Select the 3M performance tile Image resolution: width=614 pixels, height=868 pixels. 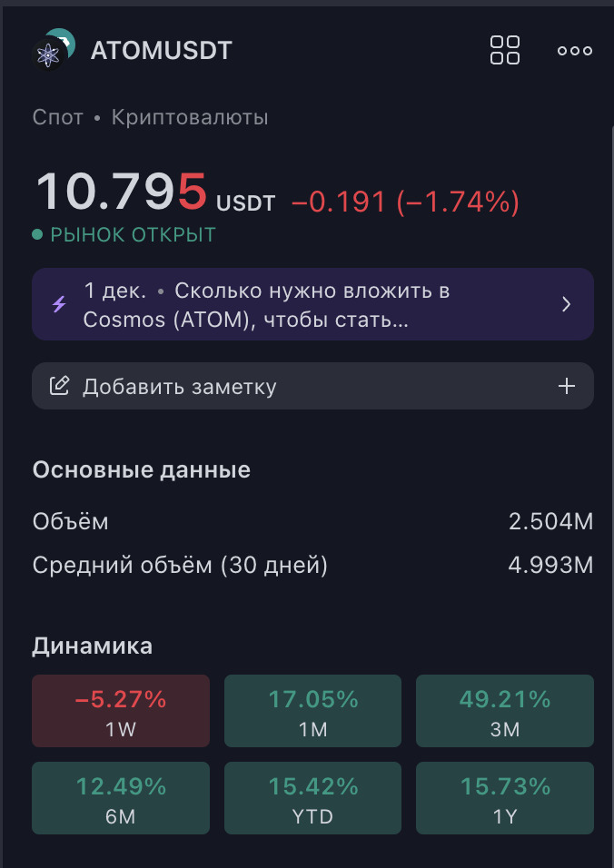(505, 710)
